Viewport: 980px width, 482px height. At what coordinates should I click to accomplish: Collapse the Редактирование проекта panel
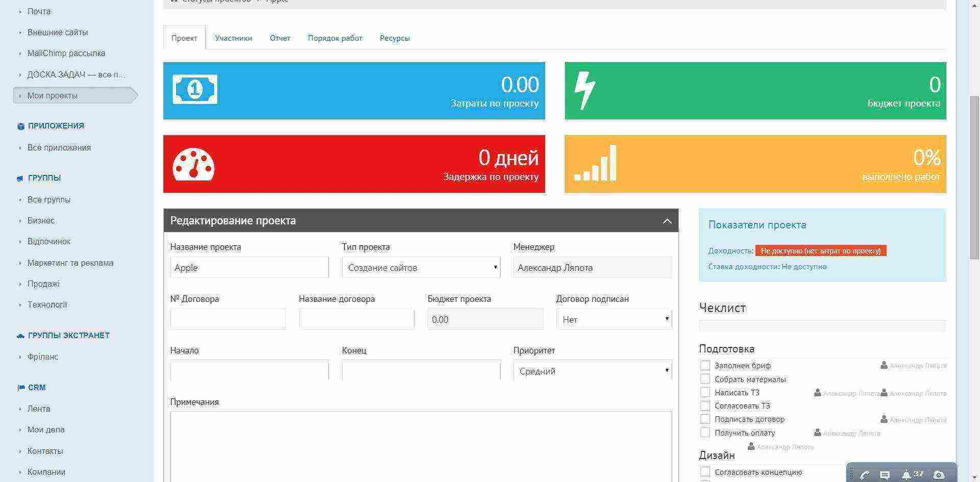[x=667, y=221]
